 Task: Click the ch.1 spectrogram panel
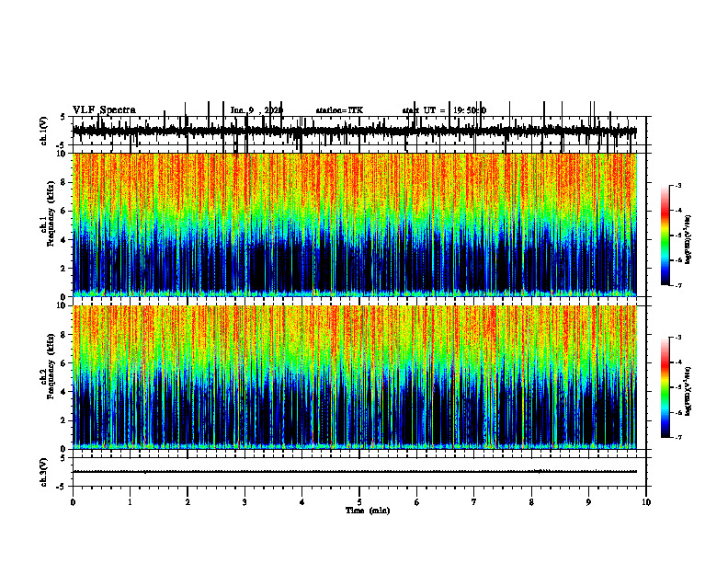(x=354, y=224)
